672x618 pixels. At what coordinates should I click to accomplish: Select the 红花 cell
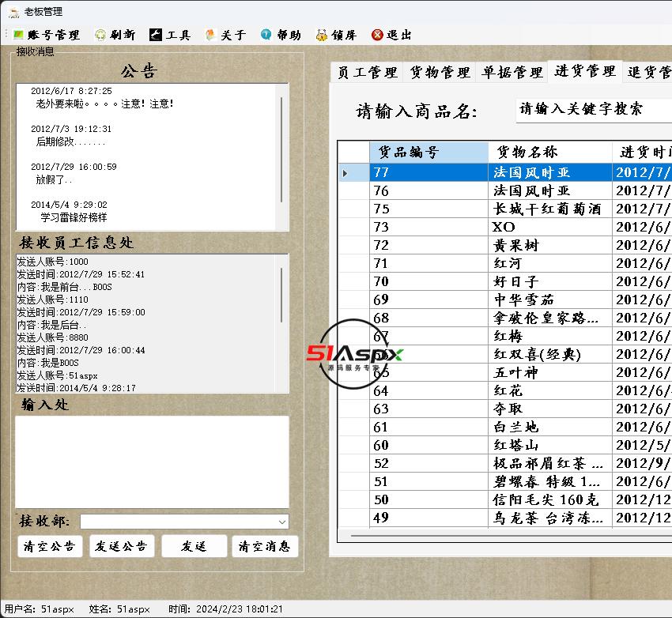[550, 390]
